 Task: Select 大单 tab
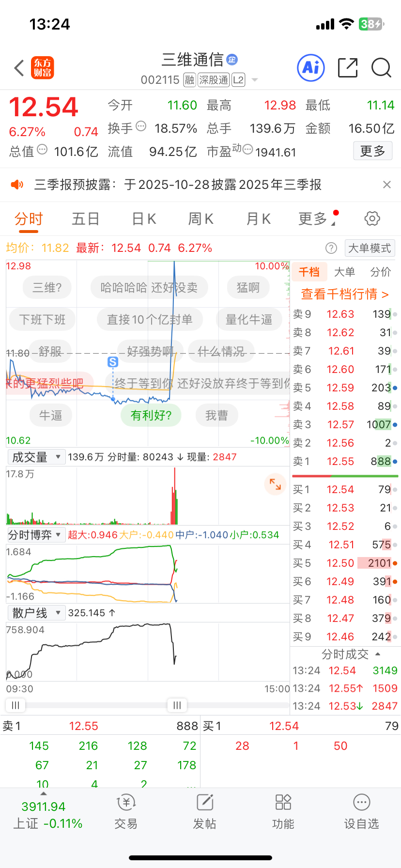(x=345, y=272)
